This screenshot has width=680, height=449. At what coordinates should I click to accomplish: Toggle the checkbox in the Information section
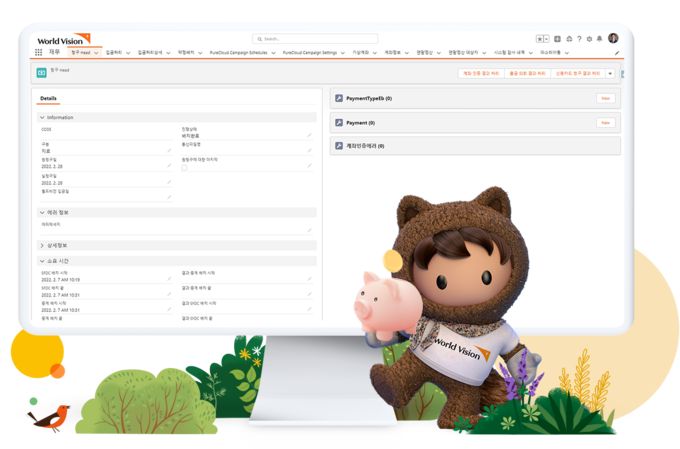click(184, 167)
